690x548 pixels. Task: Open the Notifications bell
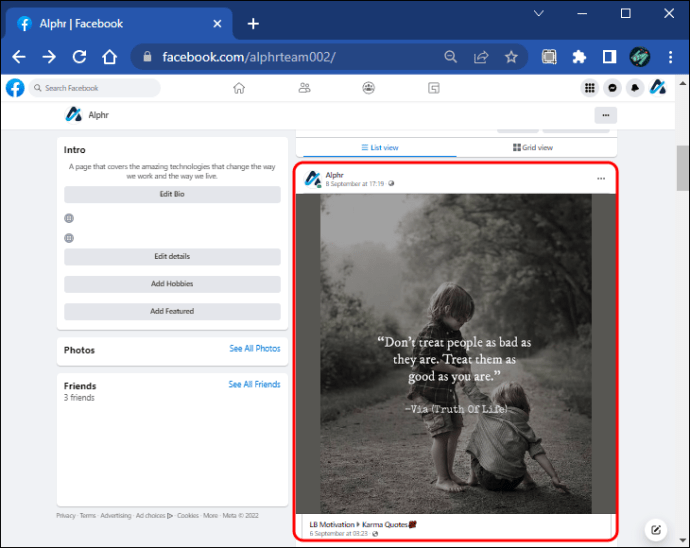[x=634, y=88]
